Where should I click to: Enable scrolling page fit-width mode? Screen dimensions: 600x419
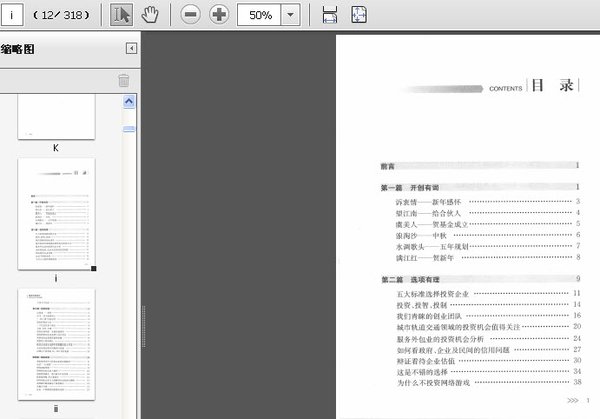pyautogui.click(x=330, y=15)
